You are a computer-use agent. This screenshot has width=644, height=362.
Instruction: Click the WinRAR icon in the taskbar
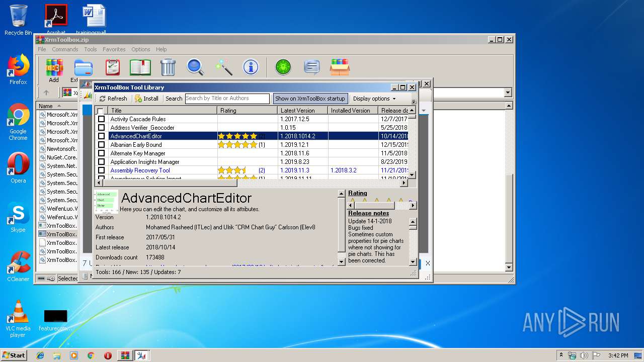[x=125, y=355]
